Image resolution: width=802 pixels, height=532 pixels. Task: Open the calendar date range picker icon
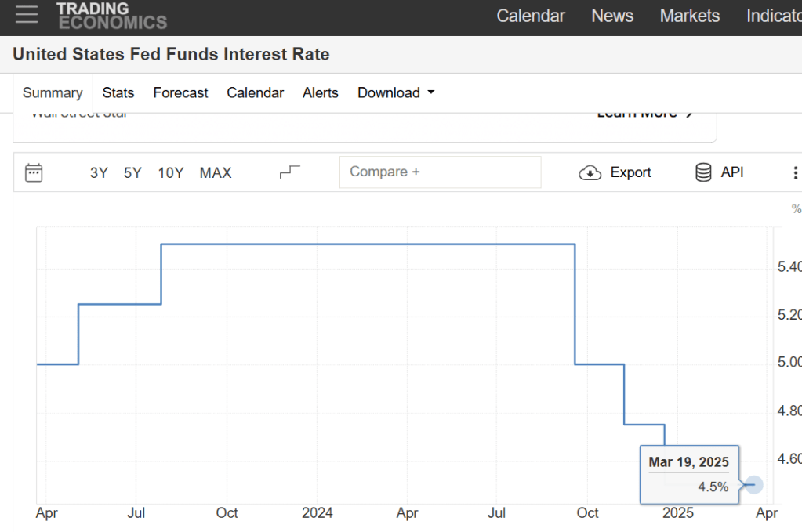tap(34, 172)
